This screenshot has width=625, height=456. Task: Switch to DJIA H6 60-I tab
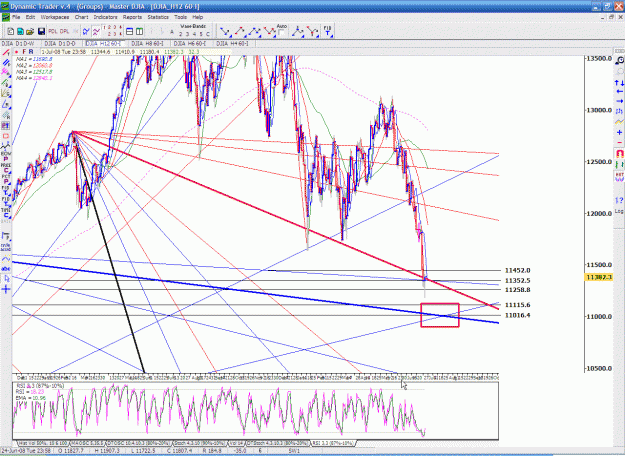tap(190, 43)
